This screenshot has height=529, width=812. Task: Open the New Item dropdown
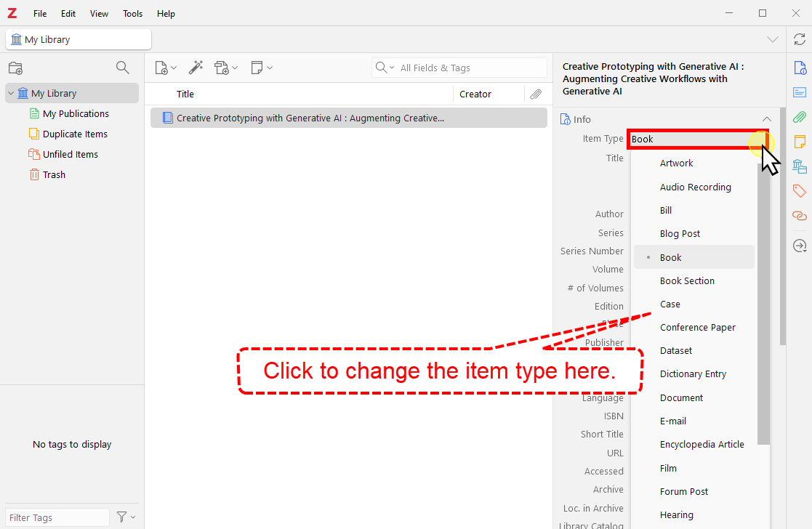(x=166, y=68)
